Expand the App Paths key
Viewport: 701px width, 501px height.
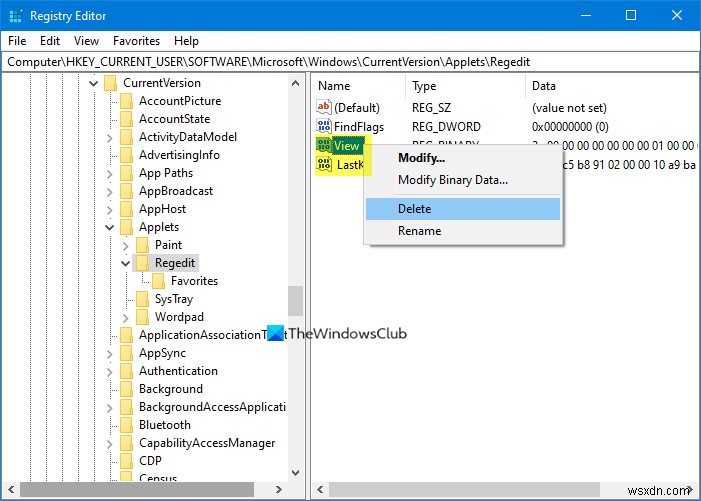(x=110, y=174)
